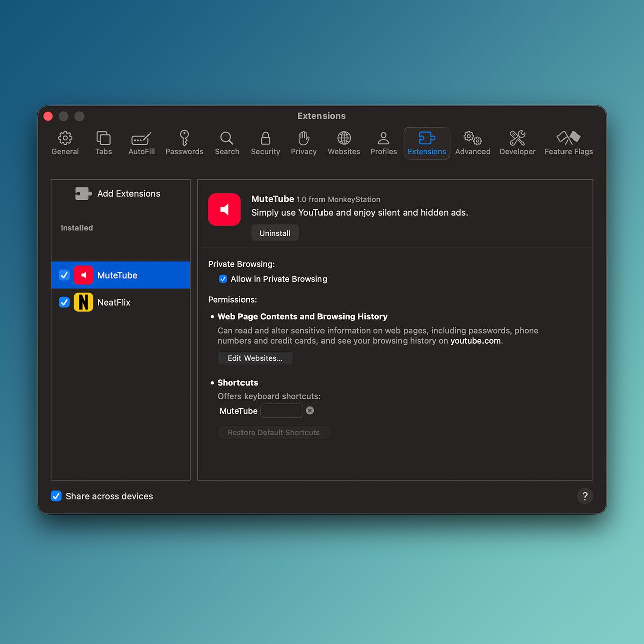644x644 pixels.
Task: Click the NeatFlix N icon in sidebar
Action: coord(84,302)
